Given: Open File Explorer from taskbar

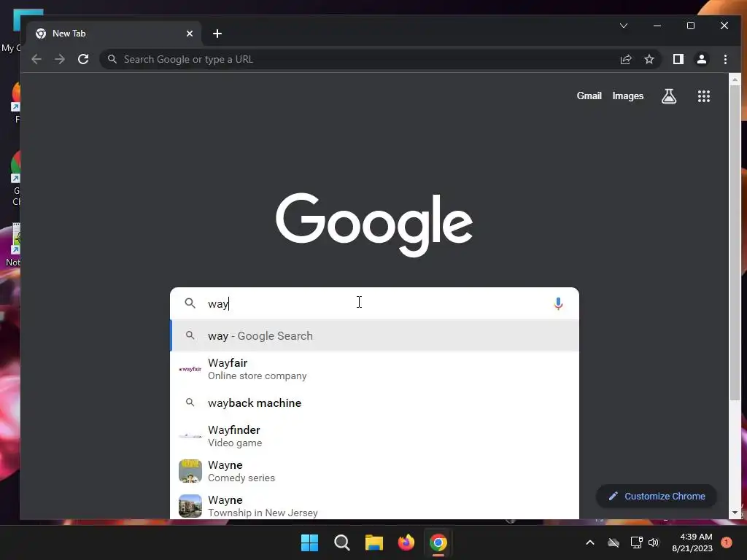Looking at the screenshot, I should [x=374, y=542].
